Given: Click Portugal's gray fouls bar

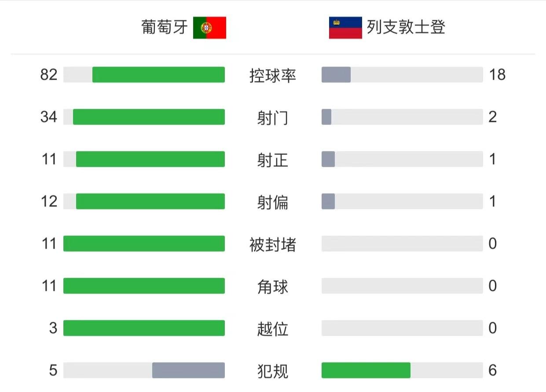Looking at the screenshot, I should 188,370.
